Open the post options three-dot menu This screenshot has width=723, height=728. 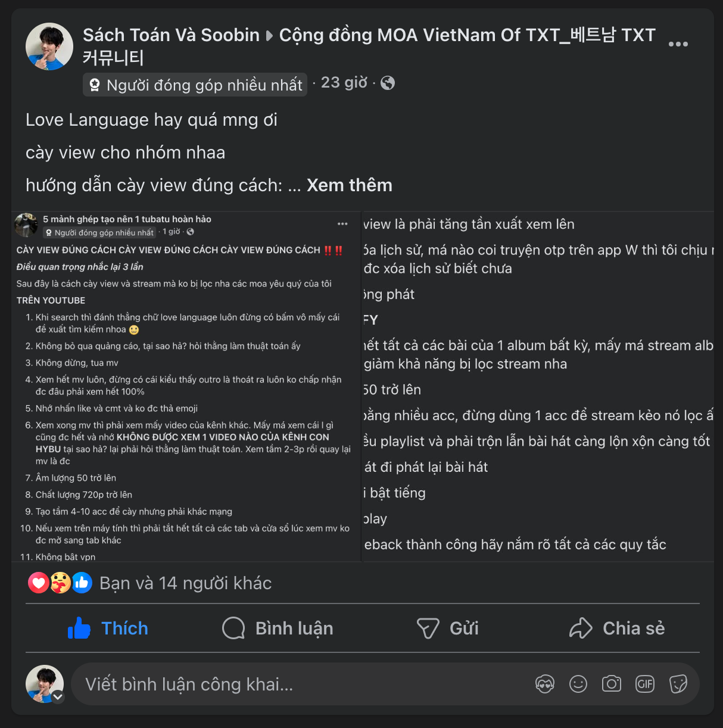tap(678, 44)
